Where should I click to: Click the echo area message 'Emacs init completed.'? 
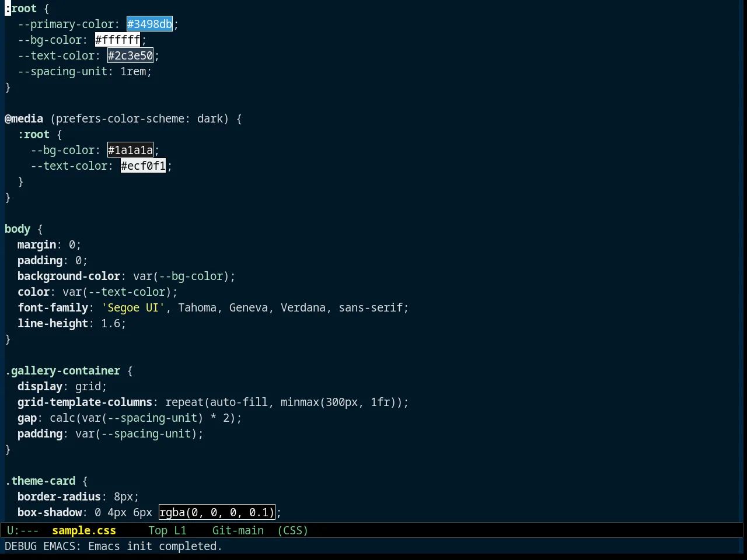[x=155, y=546]
